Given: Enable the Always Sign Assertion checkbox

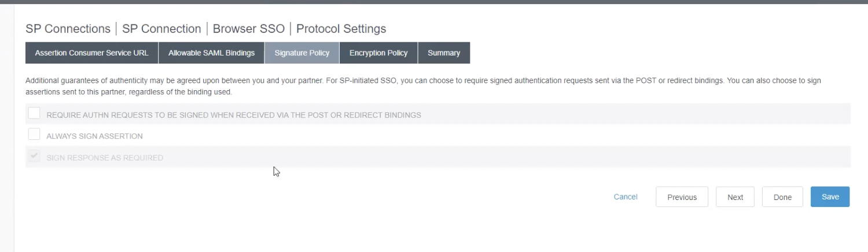Looking at the screenshot, I should click(34, 135).
